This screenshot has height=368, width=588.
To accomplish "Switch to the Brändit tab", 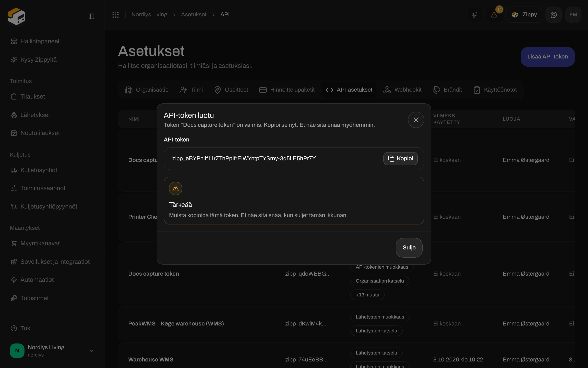I will (x=447, y=90).
